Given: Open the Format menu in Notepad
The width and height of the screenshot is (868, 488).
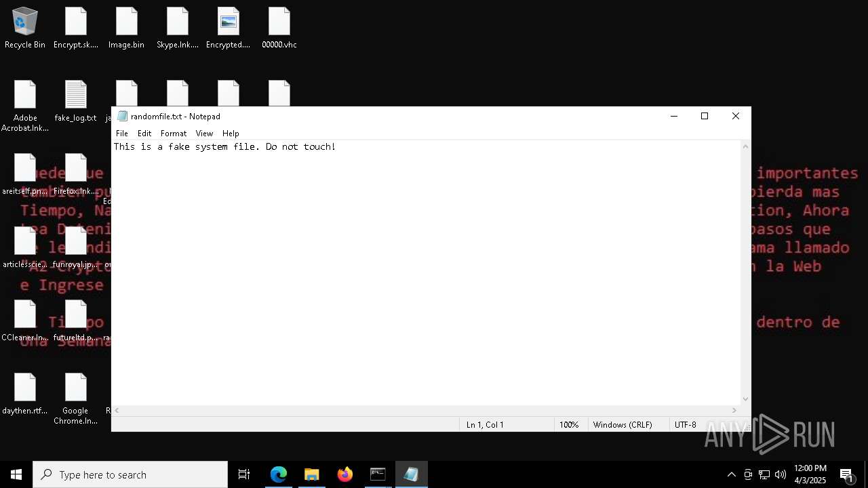Looking at the screenshot, I should point(174,134).
